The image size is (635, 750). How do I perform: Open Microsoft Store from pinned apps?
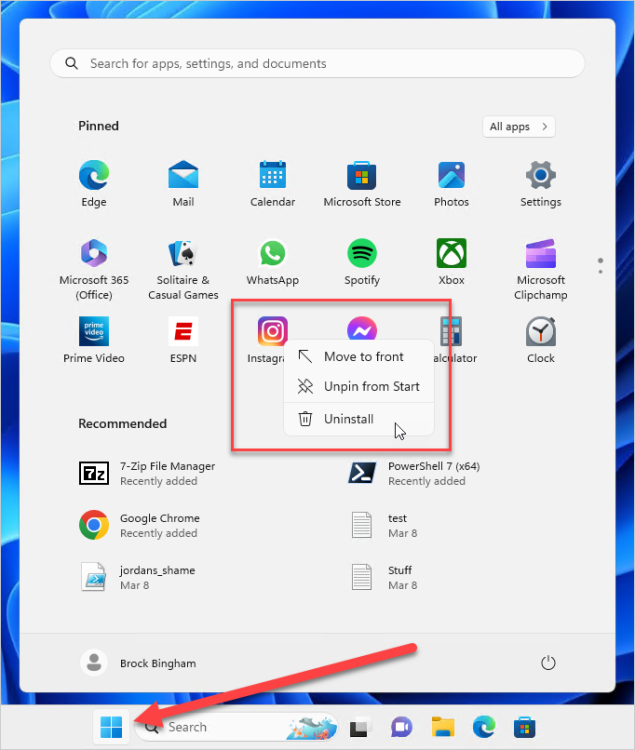[362, 184]
